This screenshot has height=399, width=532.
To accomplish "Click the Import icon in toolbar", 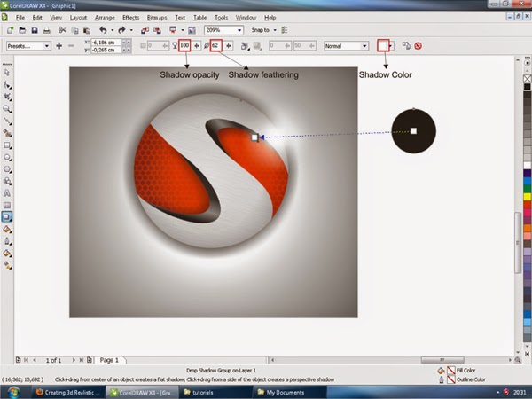I will pos(145,30).
